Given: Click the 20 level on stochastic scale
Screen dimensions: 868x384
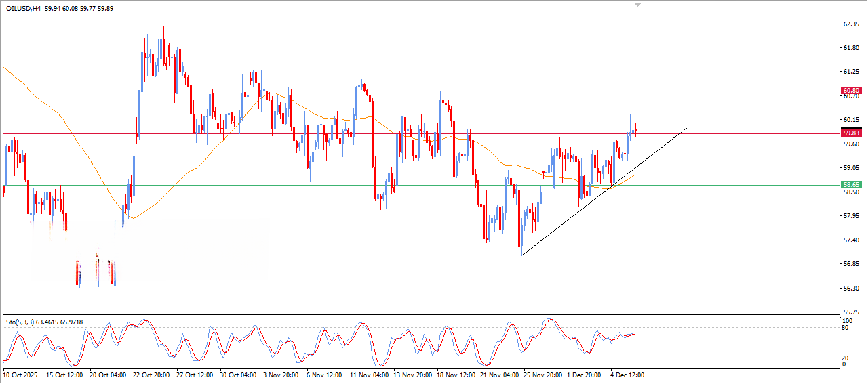Looking at the screenshot, I should coord(845,358).
